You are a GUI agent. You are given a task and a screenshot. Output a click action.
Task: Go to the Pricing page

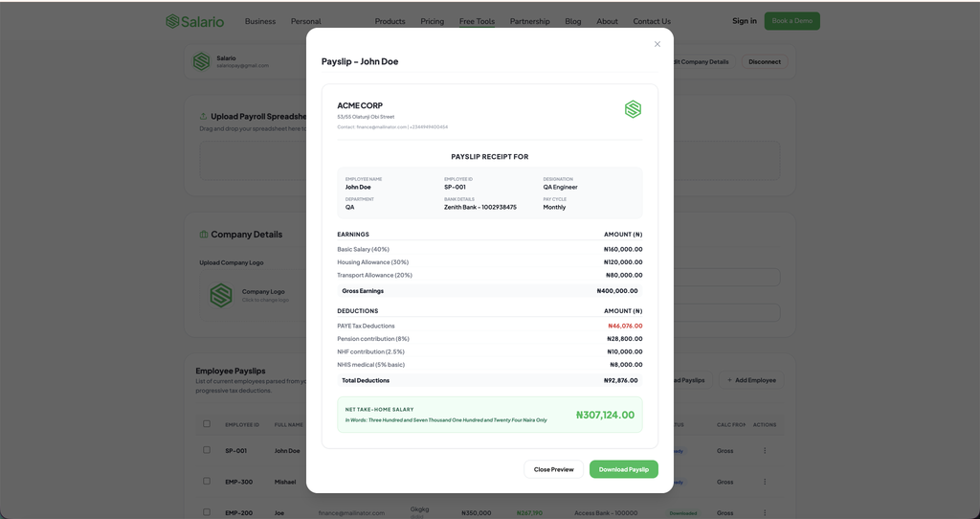point(432,21)
